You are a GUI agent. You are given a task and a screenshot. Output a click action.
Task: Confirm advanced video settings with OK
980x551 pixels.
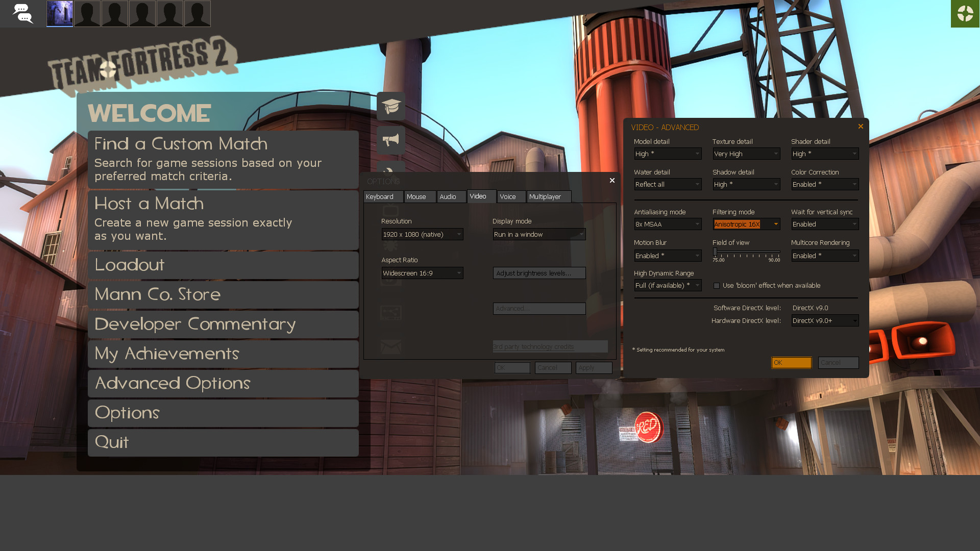(791, 363)
